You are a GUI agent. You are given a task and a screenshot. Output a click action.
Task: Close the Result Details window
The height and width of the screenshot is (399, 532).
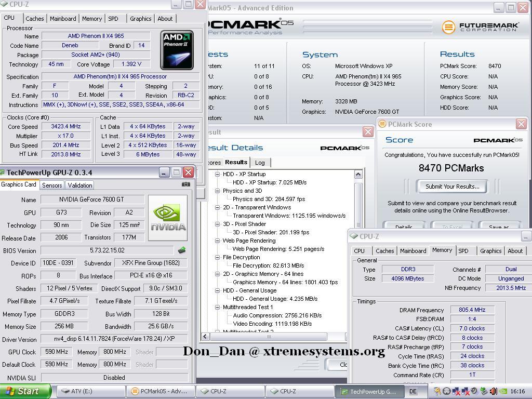368,131
